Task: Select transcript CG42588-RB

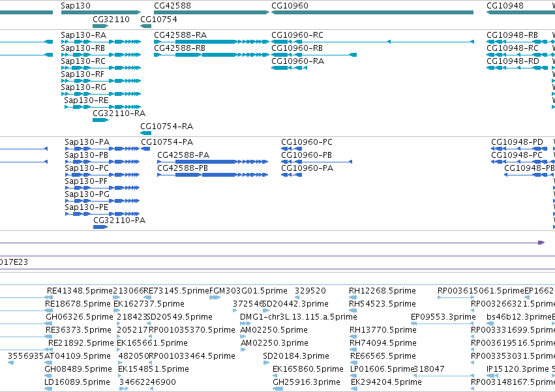Action: [179, 48]
